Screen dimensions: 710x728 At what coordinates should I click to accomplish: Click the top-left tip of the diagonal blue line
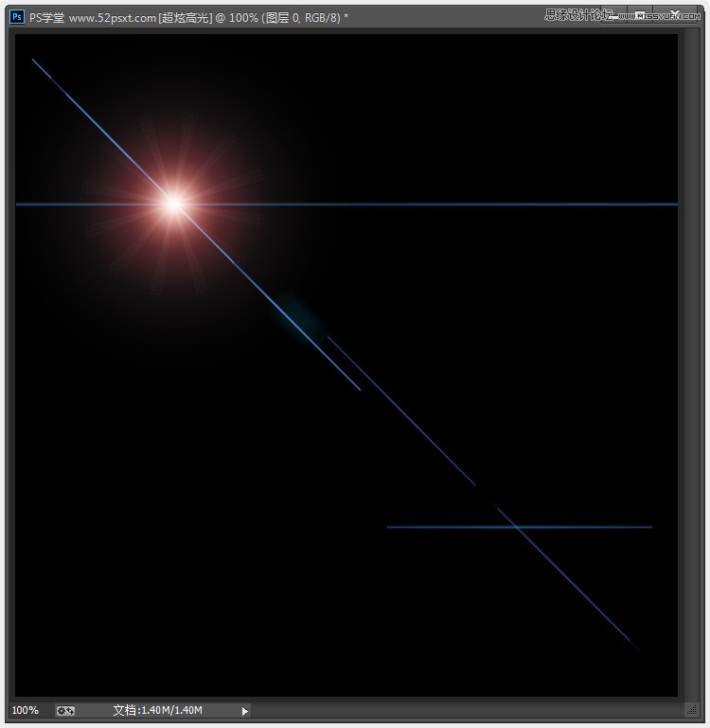coord(33,60)
